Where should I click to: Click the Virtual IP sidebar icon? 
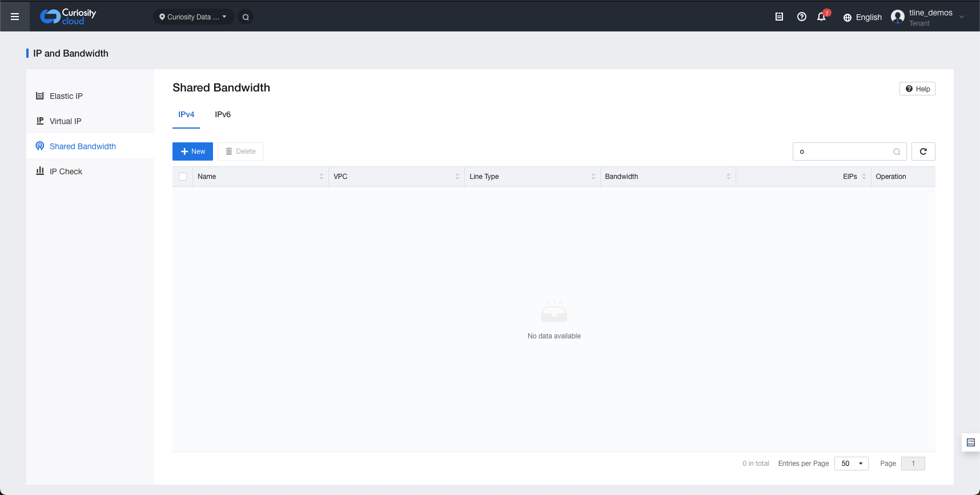click(x=40, y=121)
